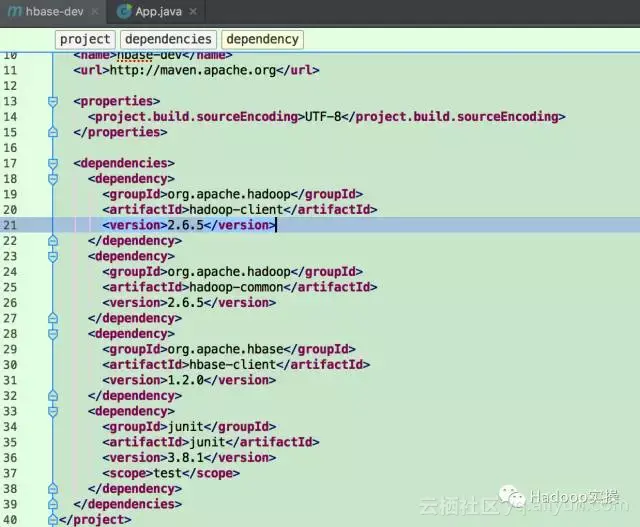The height and width of the screenshot is (527, 640).
Task: Click fold end marker at line 39
Action: click(53, 505)
